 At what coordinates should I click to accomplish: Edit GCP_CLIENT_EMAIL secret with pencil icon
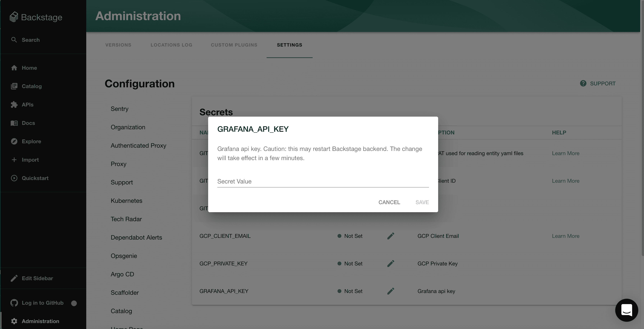(390, 236)
